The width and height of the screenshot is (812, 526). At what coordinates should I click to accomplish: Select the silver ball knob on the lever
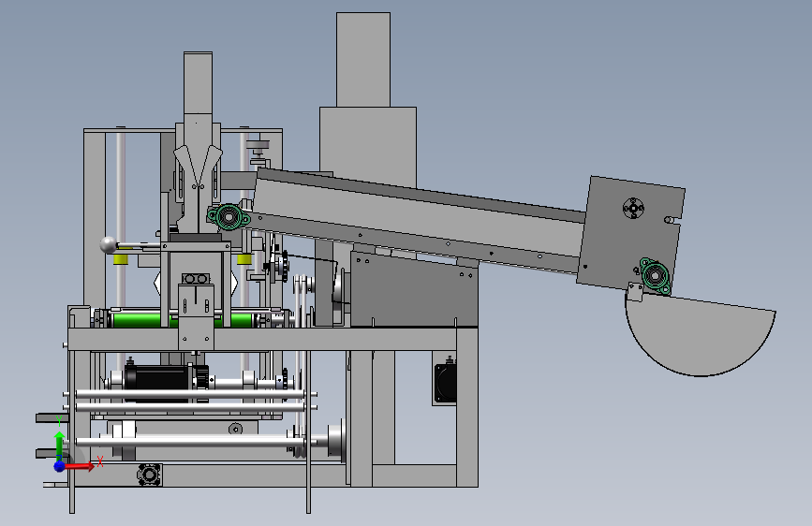click(x=109, y=245)
